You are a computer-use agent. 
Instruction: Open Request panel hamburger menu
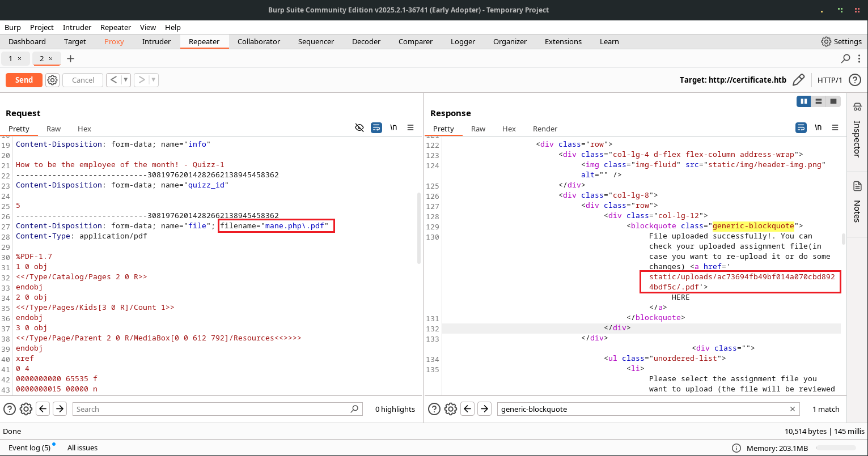point(410,128)
